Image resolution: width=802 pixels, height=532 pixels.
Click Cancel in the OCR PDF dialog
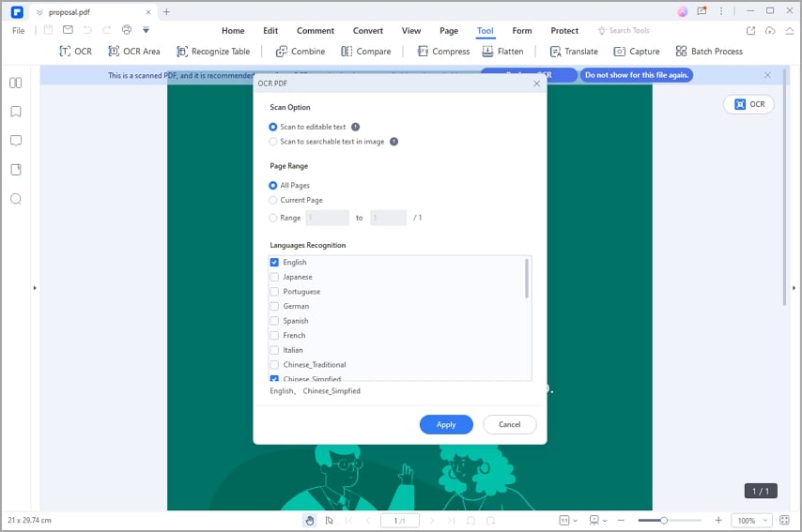click(x=509, y=425)
